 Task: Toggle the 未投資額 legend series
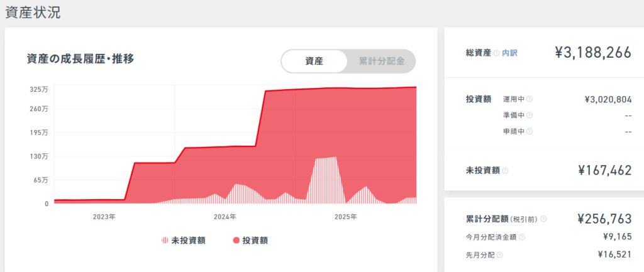coord(184,240)
